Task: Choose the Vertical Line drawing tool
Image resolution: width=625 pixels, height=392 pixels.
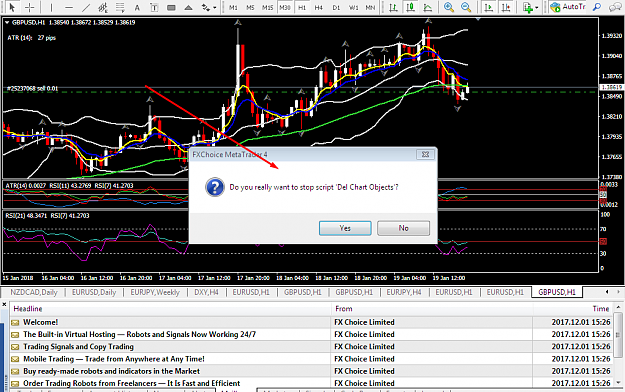Action: (51, 7)
